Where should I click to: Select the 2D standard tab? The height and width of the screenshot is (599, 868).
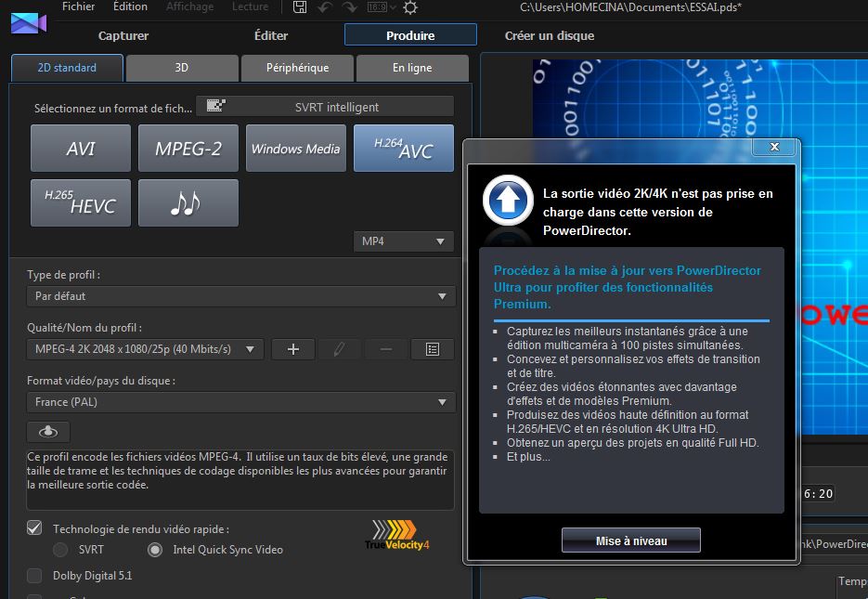tap(67, 68)
